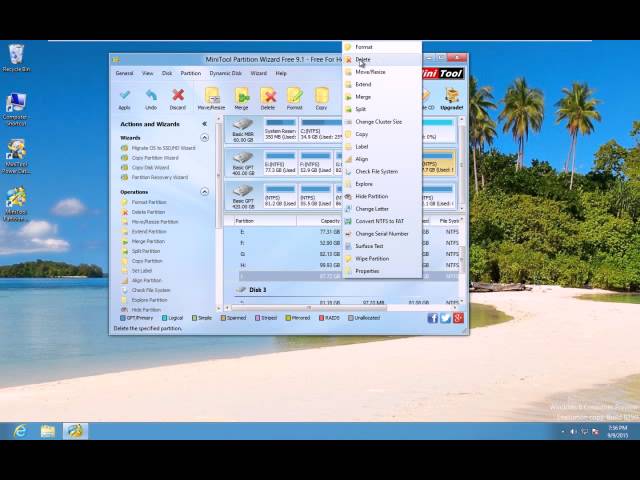Choose Move/Resize in the context menu
640x480 pixels.
point(382,72)
